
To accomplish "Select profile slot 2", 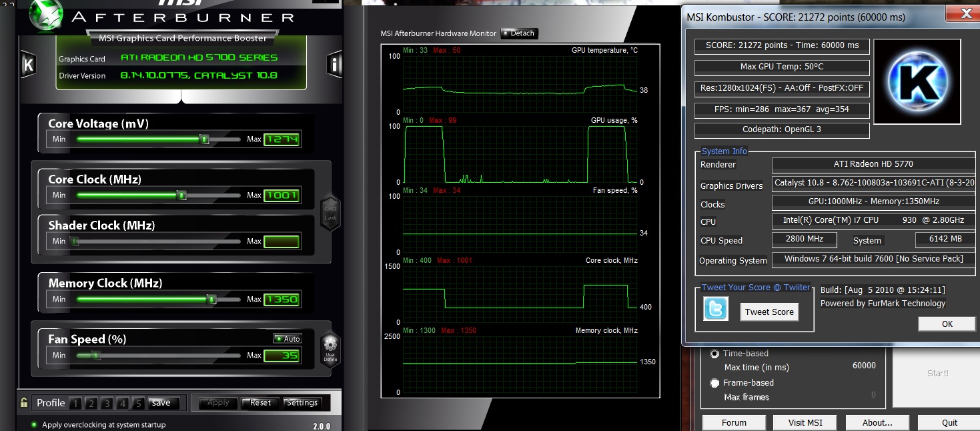I will (91, 403).
